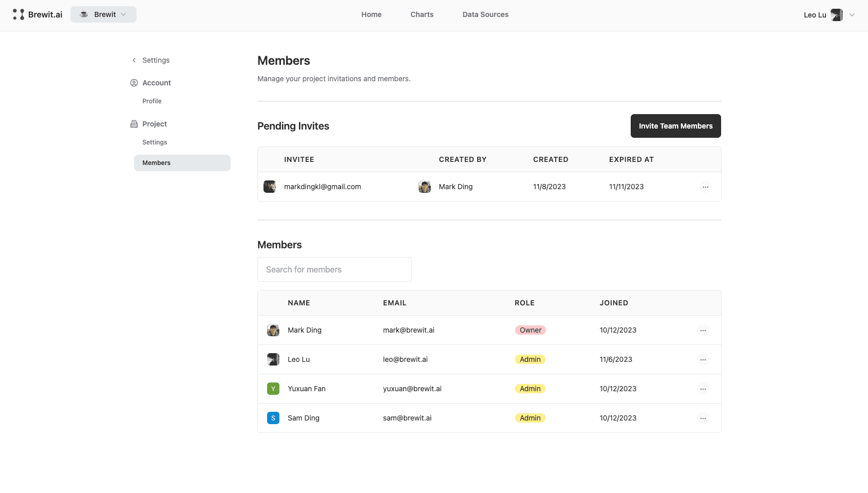The height and width of the screenshot is (493, 868).
Task: Switch to the Charts navigation tab
Action: (422, 14)
